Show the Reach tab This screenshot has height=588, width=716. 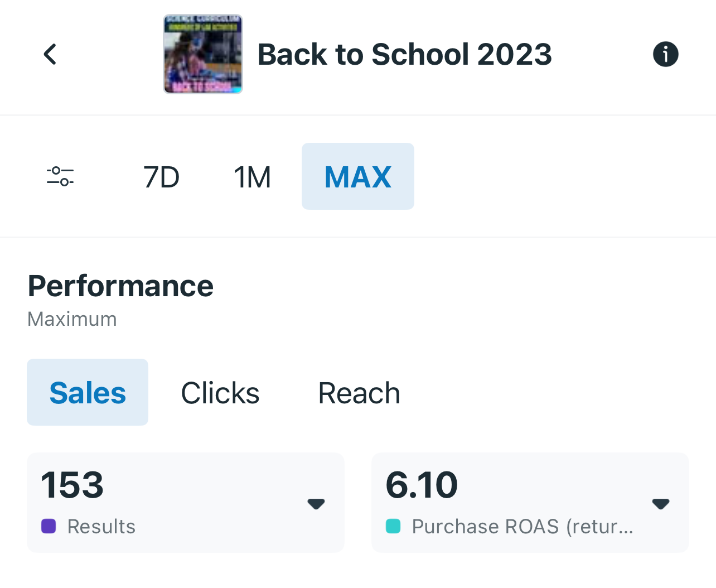[x=359, y=393]
